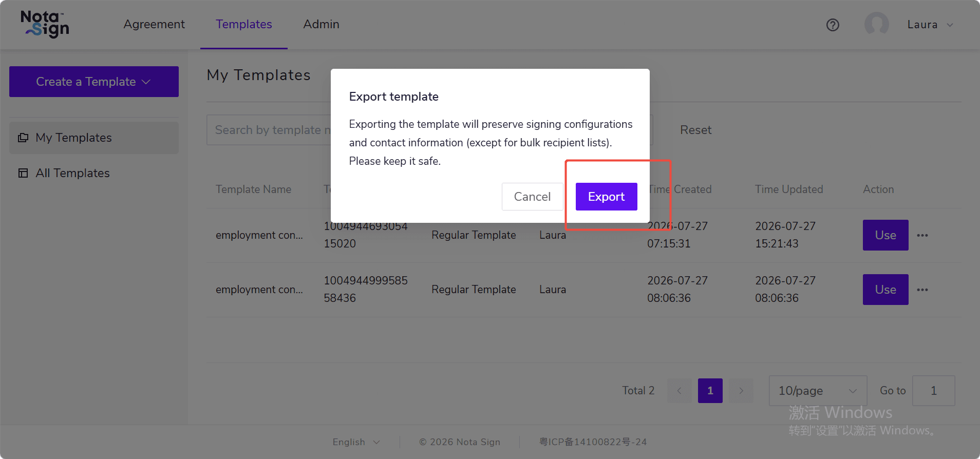980x459 pixels.
Task: Open the help question mark icon
Action: [833, 25]
